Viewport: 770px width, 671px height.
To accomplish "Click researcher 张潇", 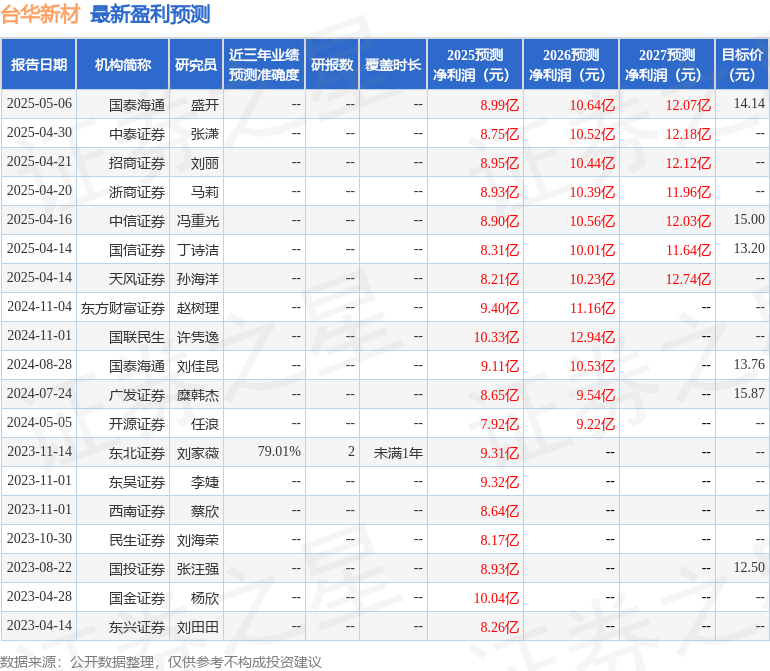I will pyautogui.click(x=205, y=134).
